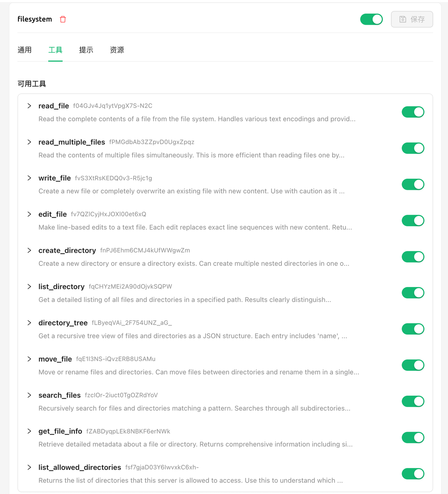The image size is (448, 494).
Task: Toggle off list_allowed_directories tool
Action: (413, 474)
